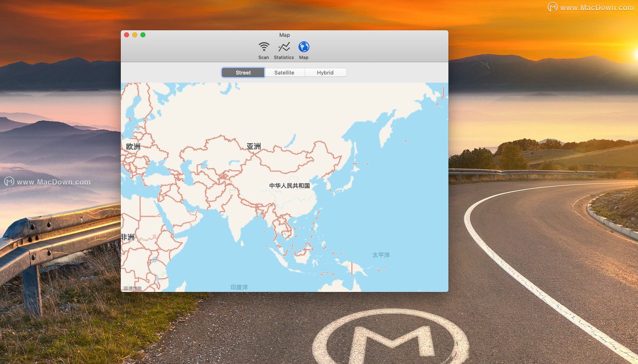
Task: Switch map to Street view
Action: [243, 72]
